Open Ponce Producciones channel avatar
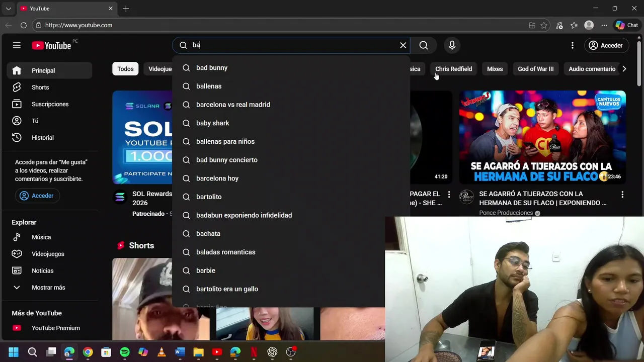This screenshot has height=362, width=644. coord(466,197)
